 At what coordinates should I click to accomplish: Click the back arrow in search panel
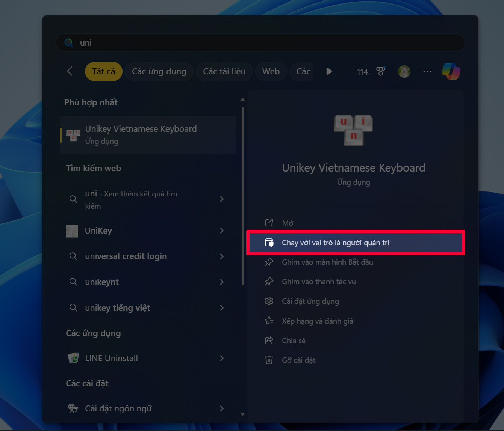72,71
